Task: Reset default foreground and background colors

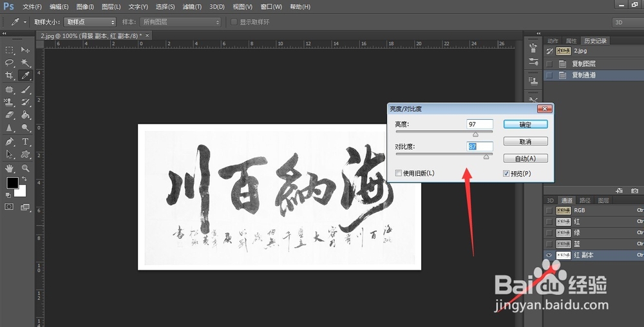Action: [x=8, y=195]
